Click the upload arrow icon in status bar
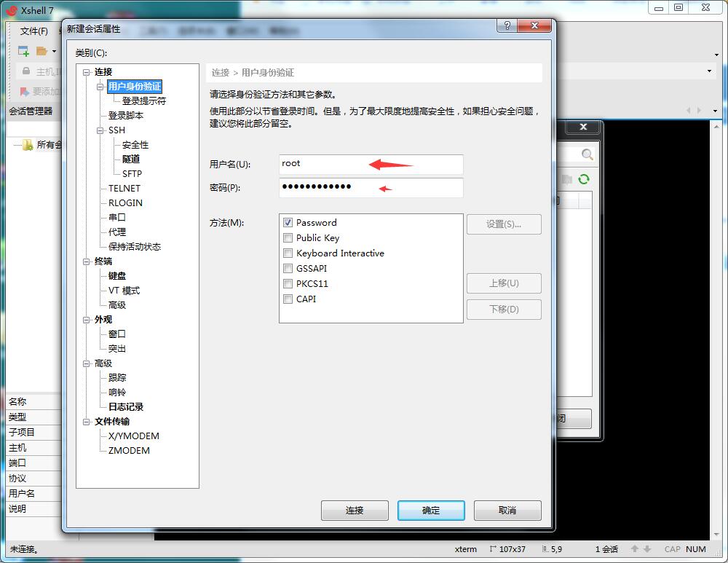 635,549
